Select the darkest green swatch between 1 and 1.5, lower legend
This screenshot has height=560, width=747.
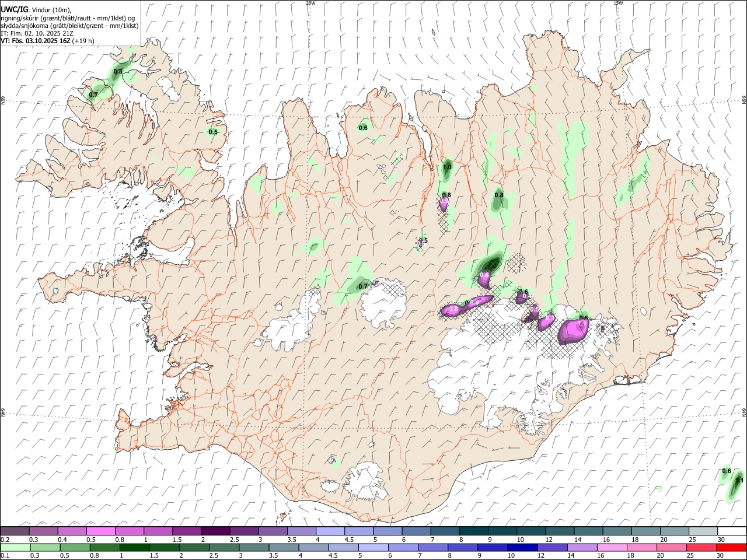click(x=134, y=547)
